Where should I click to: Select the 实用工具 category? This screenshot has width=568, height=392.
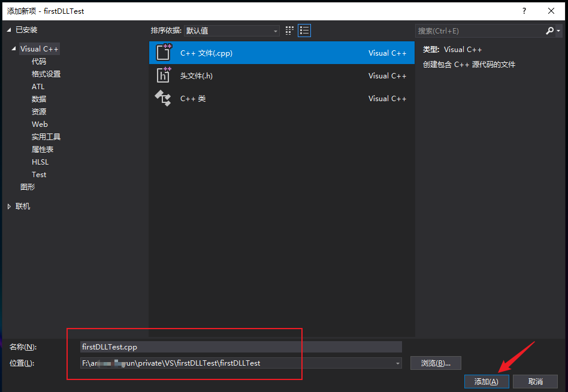(46, 137)
